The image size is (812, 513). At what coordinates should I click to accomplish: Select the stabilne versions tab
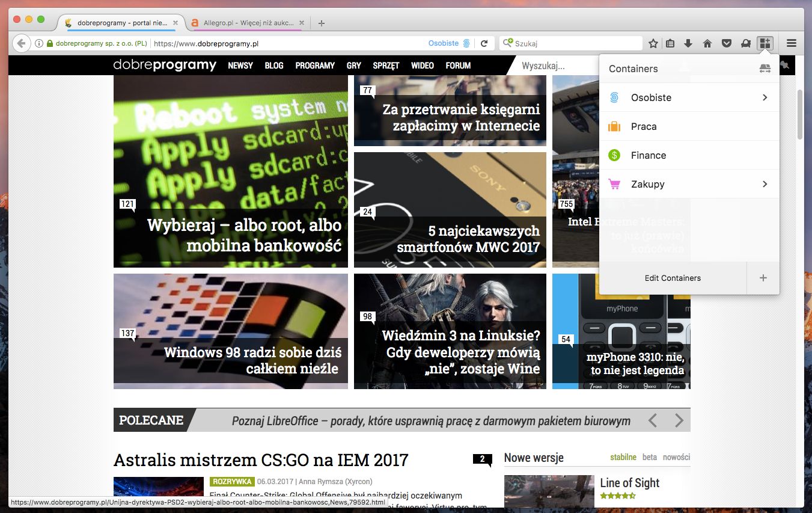click(623, 457)
